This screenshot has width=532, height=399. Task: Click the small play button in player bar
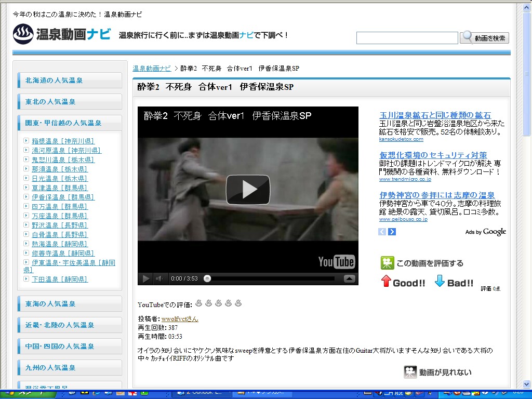click(146, 278)
